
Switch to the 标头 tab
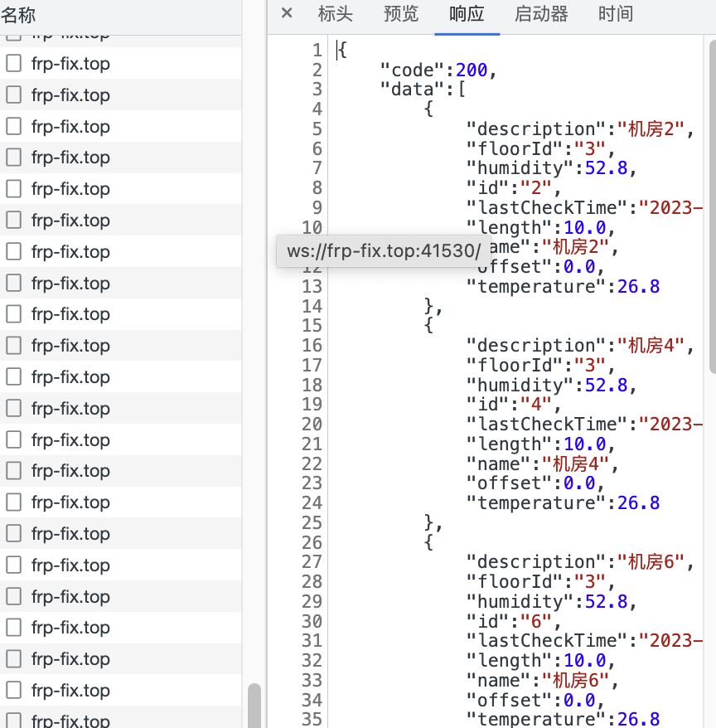tap(335, 13)
